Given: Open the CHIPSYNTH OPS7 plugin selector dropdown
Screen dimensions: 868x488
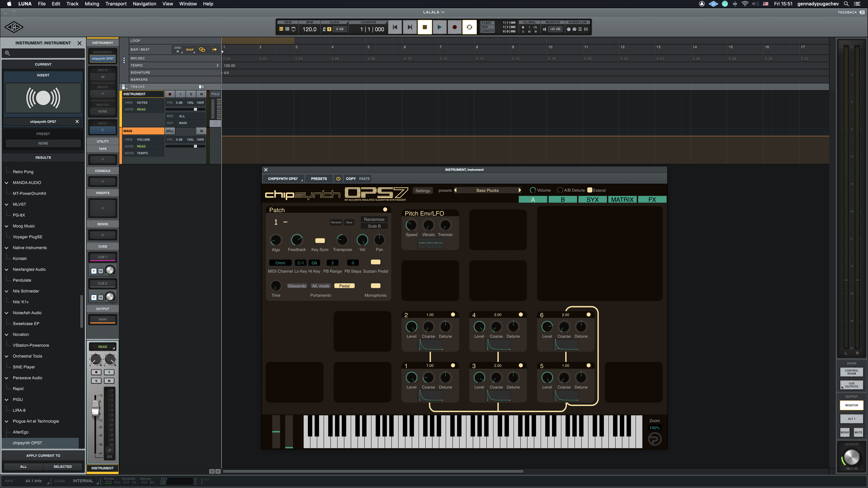Looking at the screenshot, I should pyautogui.click(x=283, y=178).
